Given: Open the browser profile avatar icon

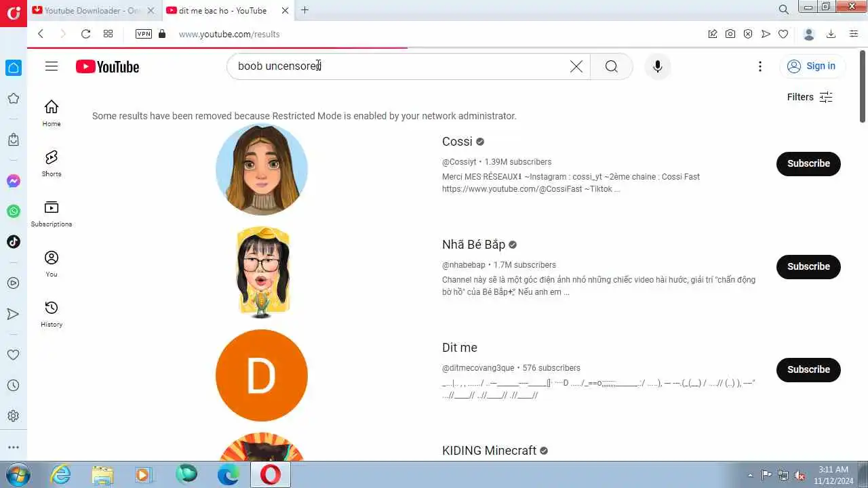Looking at the screenshot, I should point(808,34).
